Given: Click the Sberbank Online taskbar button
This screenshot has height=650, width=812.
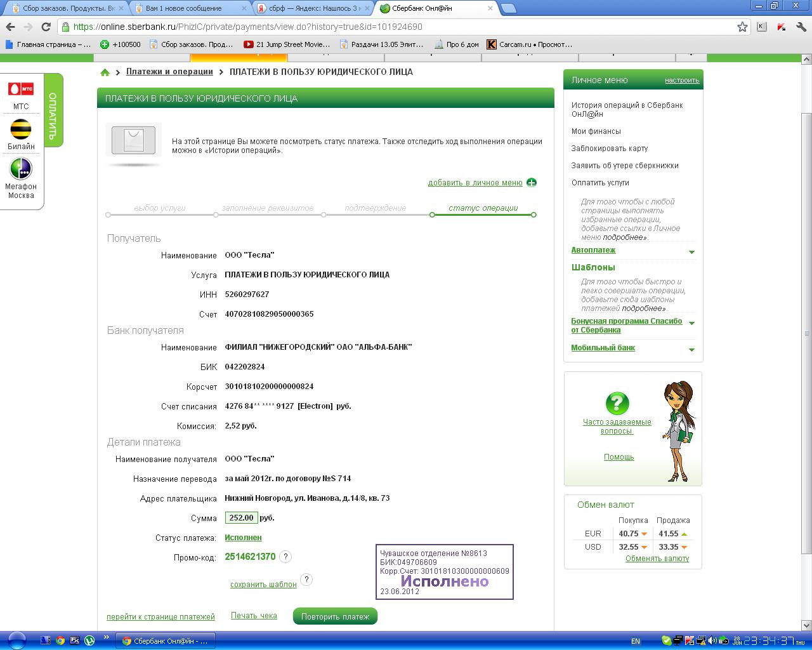Looking at the screenshot, I should (x=167, y=641).
